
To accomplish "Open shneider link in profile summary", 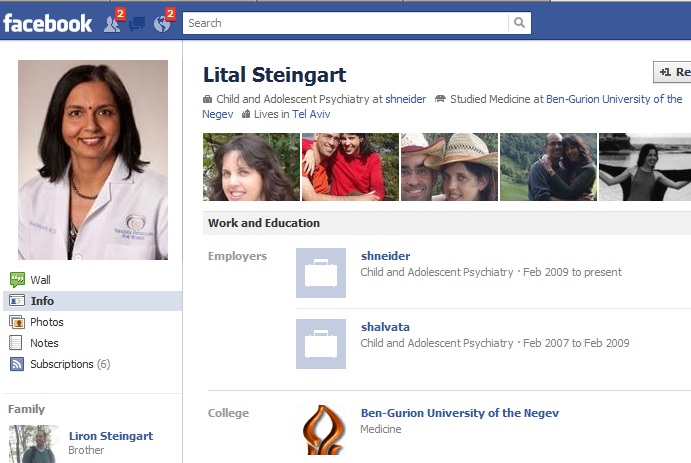I will pyautogui.click(x=405, y=99).
